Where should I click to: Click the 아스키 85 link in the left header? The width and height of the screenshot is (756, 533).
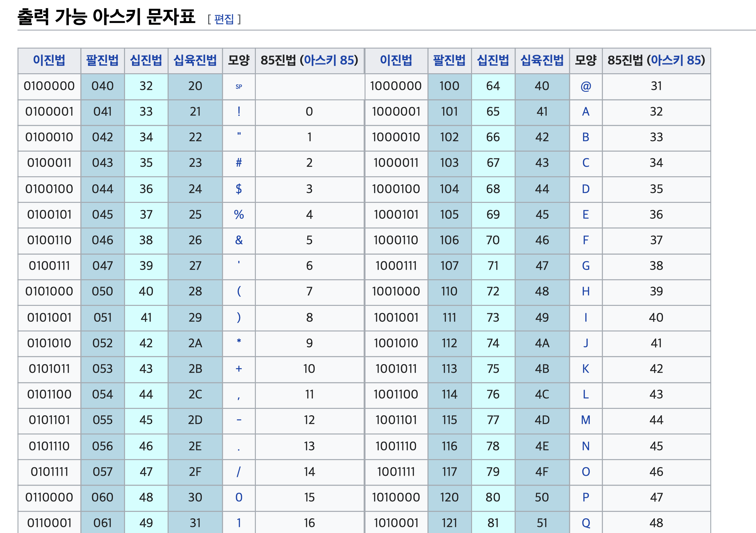(329, 60)
